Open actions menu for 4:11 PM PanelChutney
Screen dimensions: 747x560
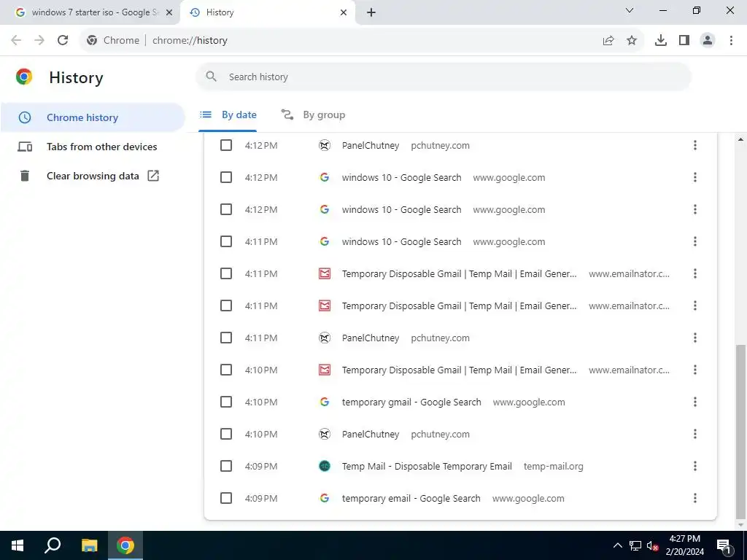pyautogui.click(x=695, y=338)
